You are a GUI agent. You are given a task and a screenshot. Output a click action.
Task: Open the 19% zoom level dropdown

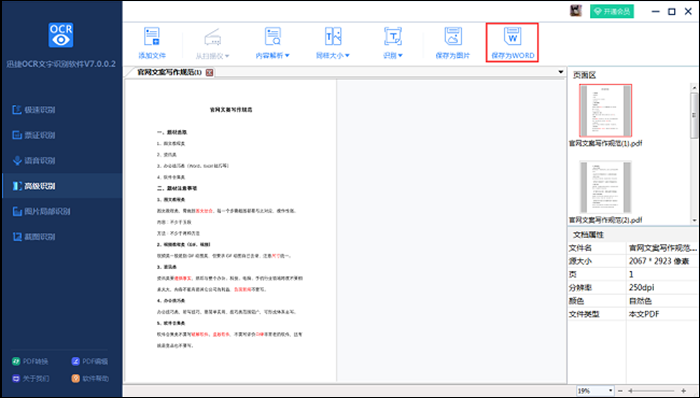click(610, 391)
